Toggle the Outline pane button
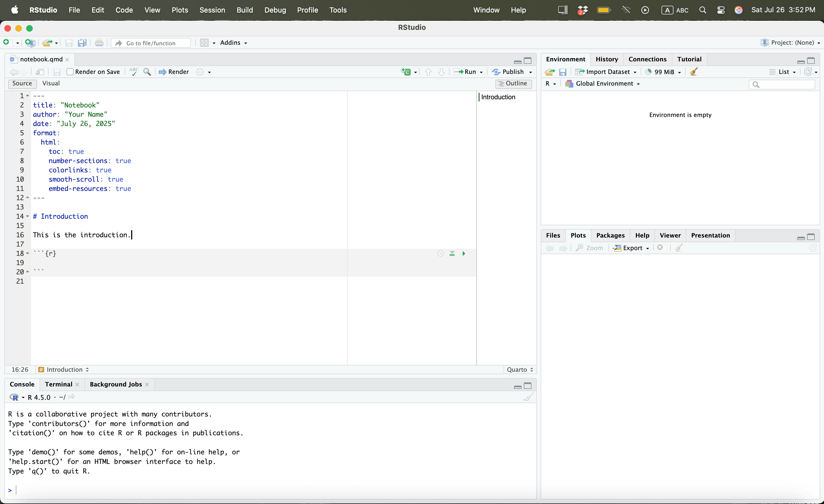 coord(513,83)
